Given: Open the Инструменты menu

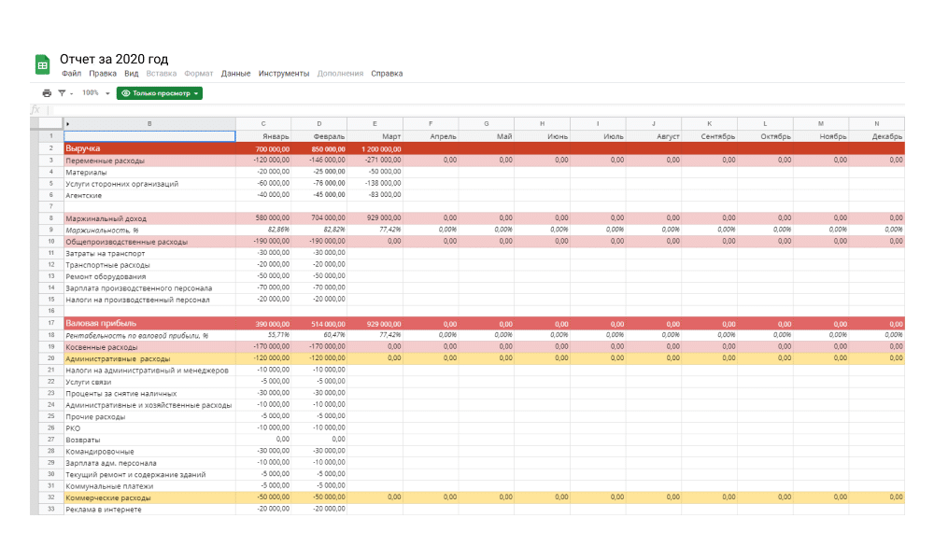Looking at the screenshot, I should point(284,73).
